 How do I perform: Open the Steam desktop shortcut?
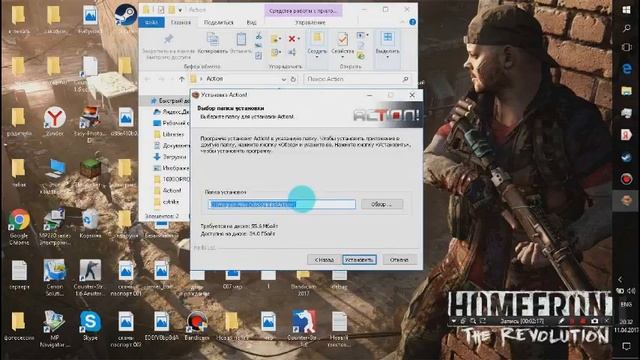[x=125, y=17]
